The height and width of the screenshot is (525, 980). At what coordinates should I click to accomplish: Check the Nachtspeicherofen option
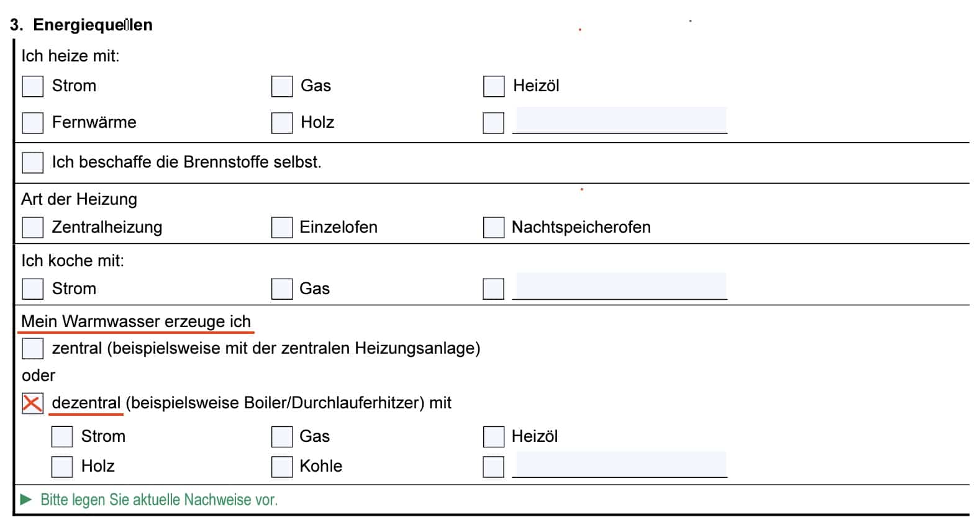point(494,227)
